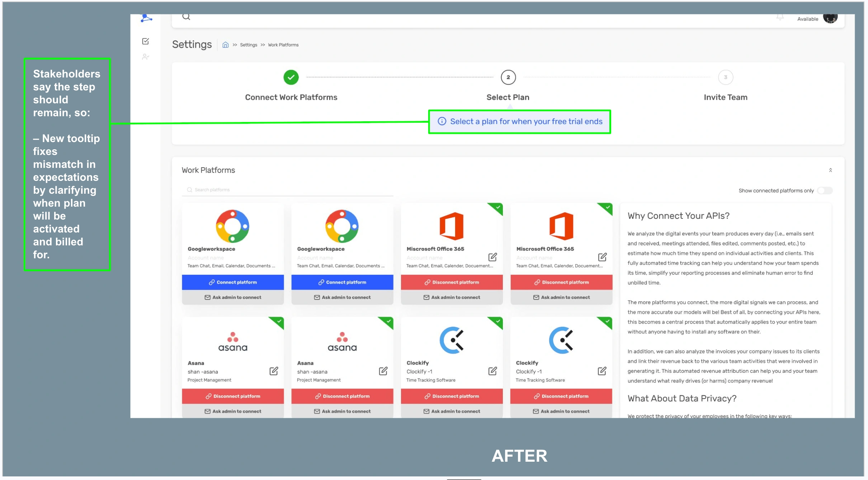Collapse the Work Platforms panel
This screenshot has height=480, width=868.
tap(830, 170)
